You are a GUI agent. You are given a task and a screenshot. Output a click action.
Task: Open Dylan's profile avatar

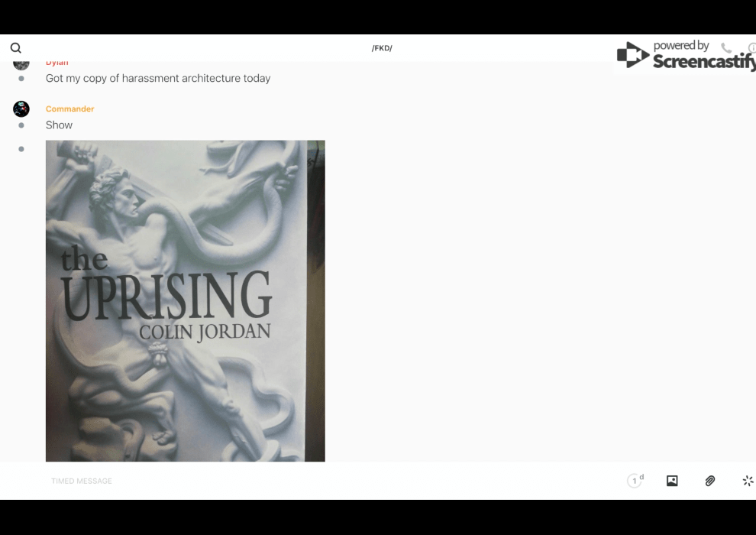[x=21, y=63]
